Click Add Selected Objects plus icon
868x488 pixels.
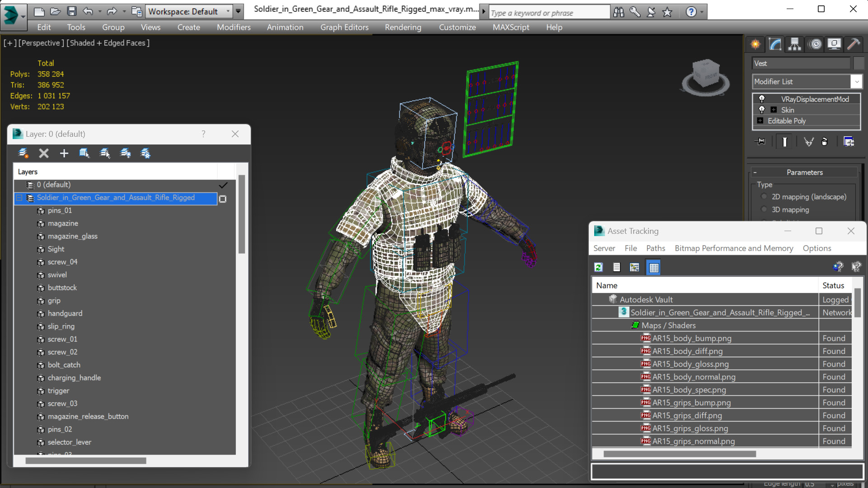pos(64,153)
